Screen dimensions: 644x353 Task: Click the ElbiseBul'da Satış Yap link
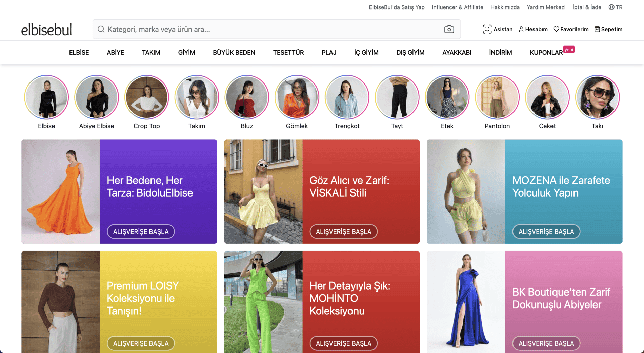tap(397, 7)
